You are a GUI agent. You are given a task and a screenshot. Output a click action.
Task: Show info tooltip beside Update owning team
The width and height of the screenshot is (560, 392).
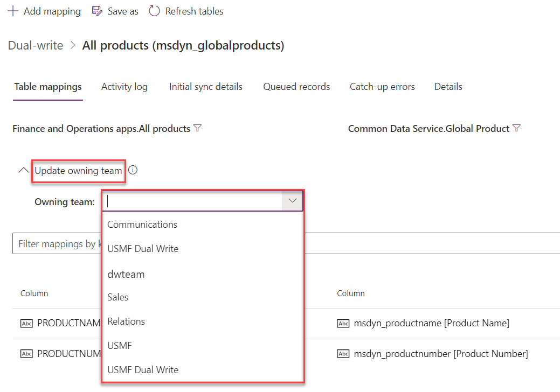pyautogui.click(x=133, y=170)
